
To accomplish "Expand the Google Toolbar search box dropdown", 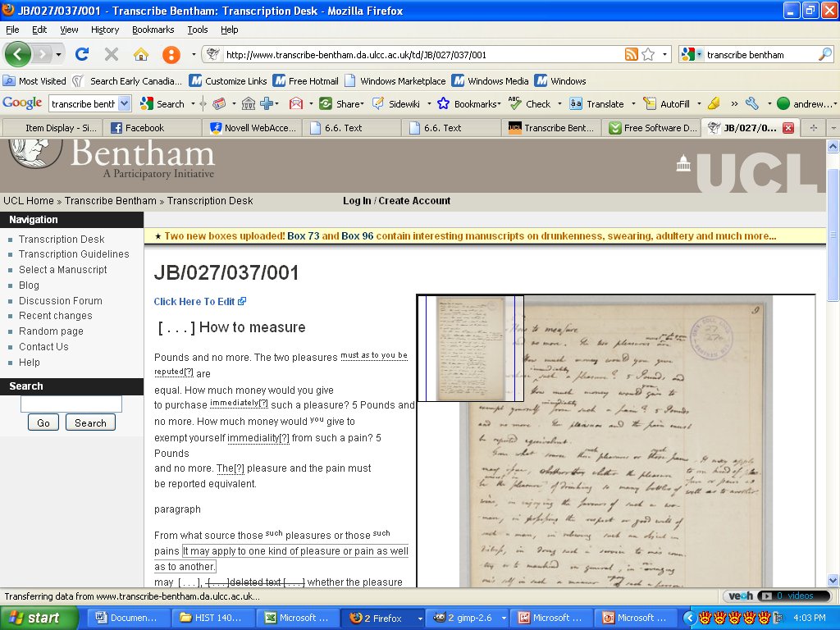I will pyautogui.click(x=125, y=104).
